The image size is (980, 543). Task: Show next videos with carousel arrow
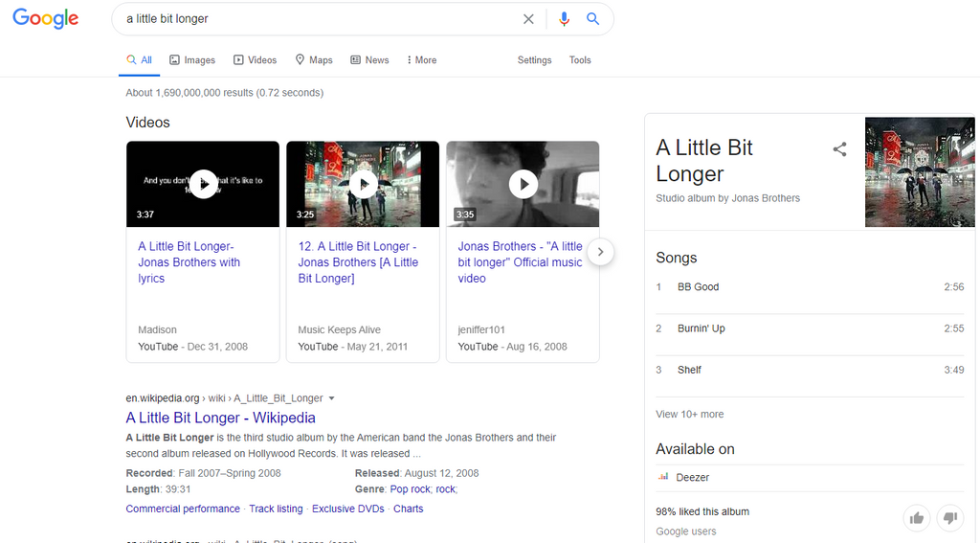600,252
